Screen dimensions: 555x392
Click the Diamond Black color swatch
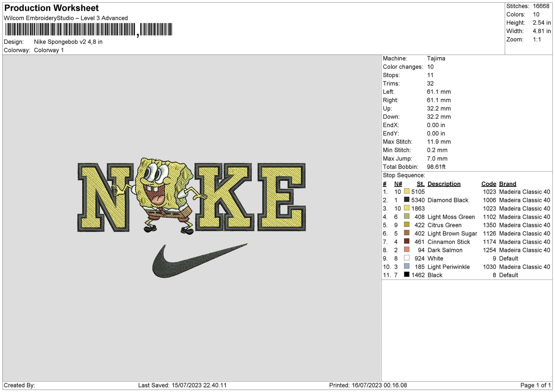click(406, 200)
